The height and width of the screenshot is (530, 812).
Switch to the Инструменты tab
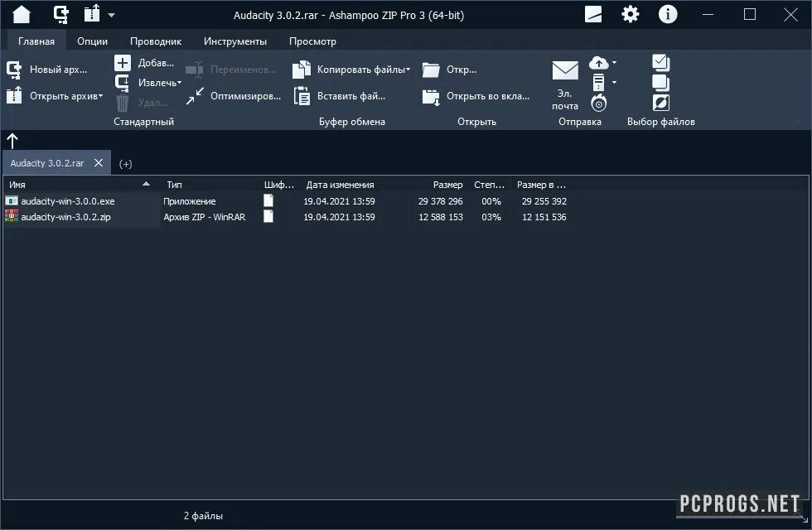[235, 41]
